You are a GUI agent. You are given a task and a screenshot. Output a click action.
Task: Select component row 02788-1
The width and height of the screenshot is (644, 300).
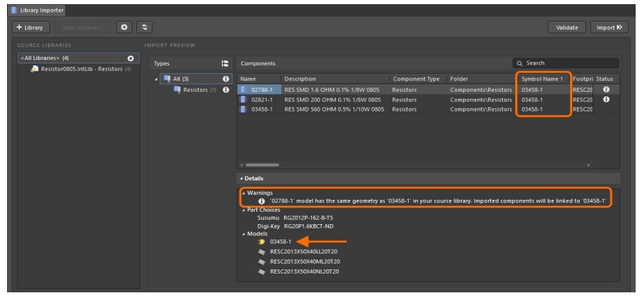(428, 90)
